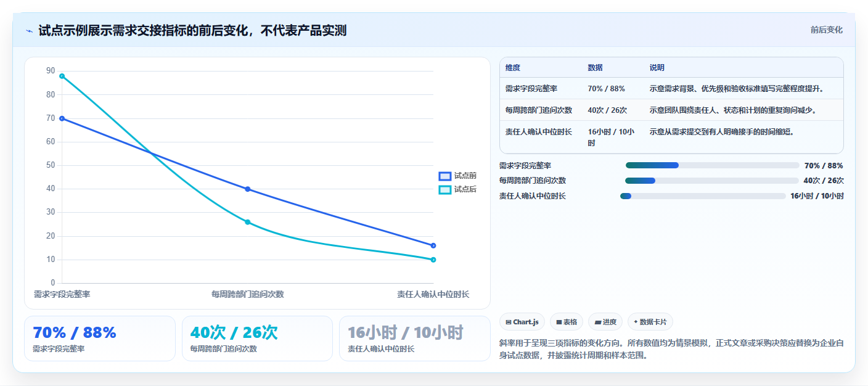Click the 40次 / 26次 value beside second progress bar

[x=824, y=181]
